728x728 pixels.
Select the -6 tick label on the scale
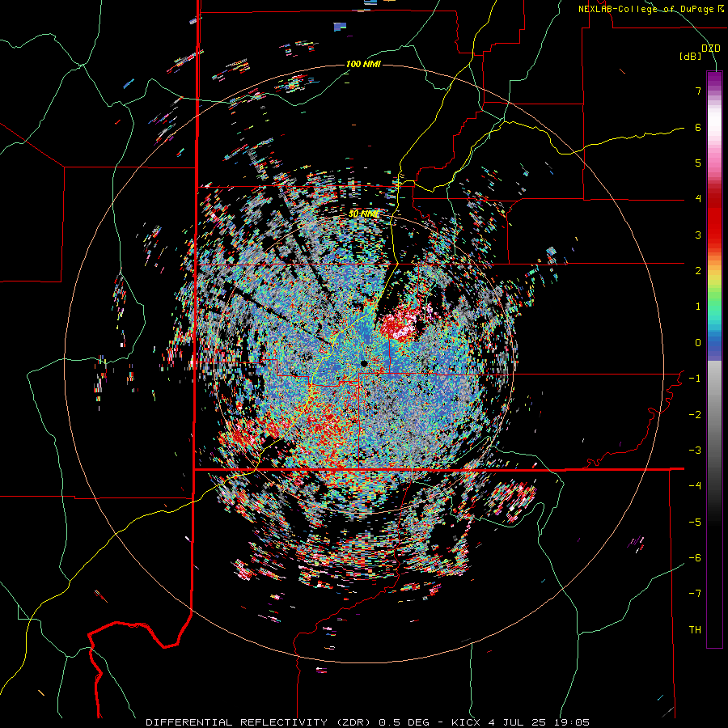pos(695,558)
